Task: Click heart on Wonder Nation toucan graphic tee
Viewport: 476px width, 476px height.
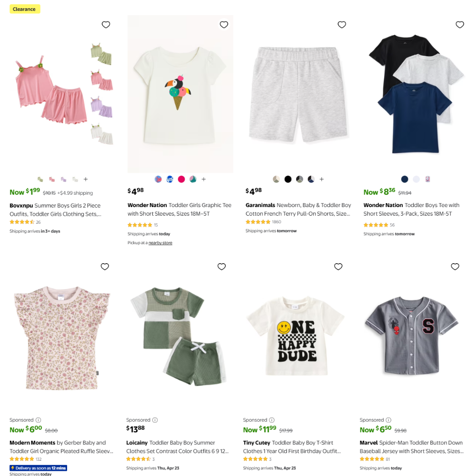Action: [x=224, y=25]
